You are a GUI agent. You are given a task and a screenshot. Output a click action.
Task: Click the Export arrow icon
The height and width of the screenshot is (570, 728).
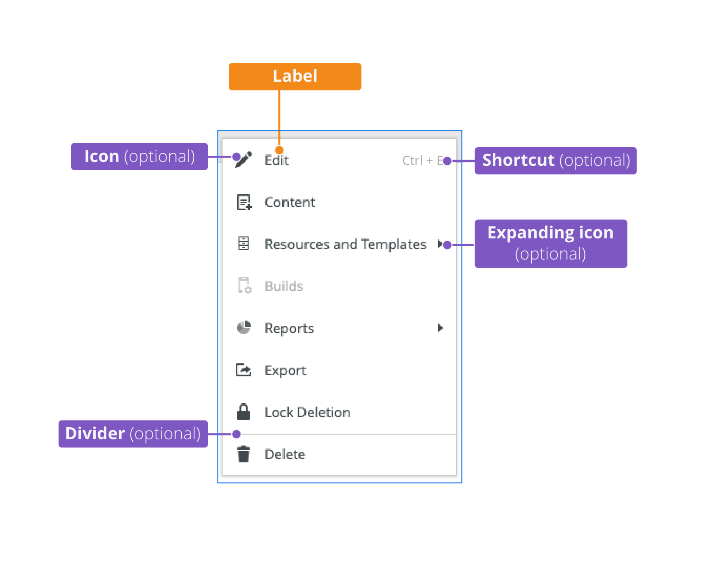tap(244, 370)
